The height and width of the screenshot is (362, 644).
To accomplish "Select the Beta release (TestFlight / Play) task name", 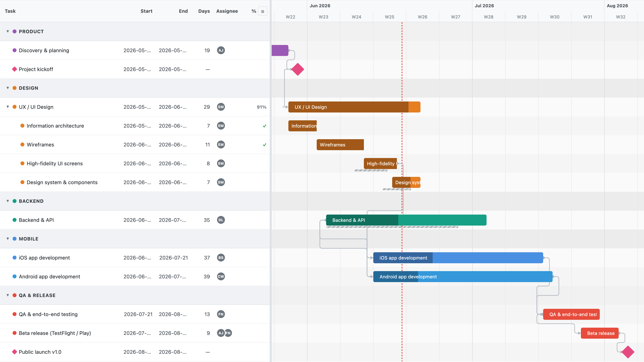I will point(55,333).
